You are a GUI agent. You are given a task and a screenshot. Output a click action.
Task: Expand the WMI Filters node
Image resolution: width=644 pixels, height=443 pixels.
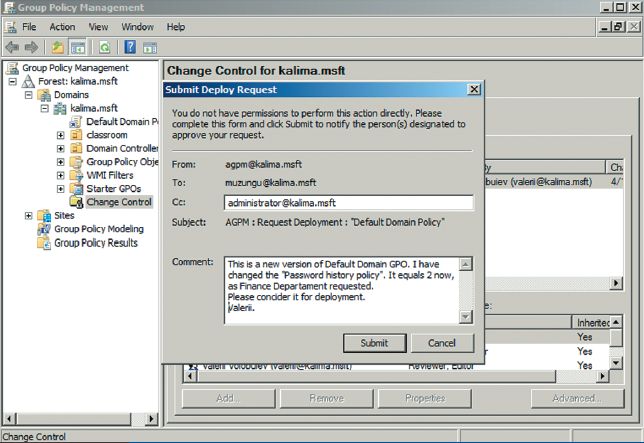click(x=60, y=175)
